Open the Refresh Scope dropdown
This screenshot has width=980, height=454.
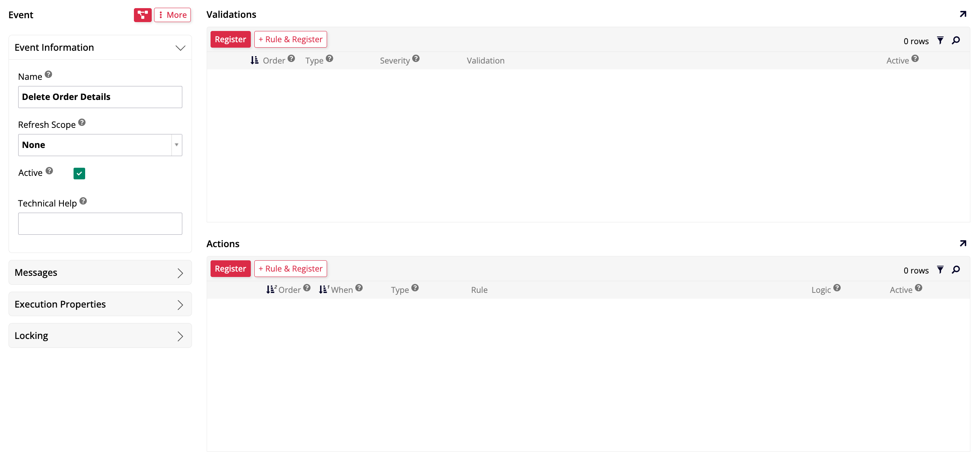pos(176,144)
